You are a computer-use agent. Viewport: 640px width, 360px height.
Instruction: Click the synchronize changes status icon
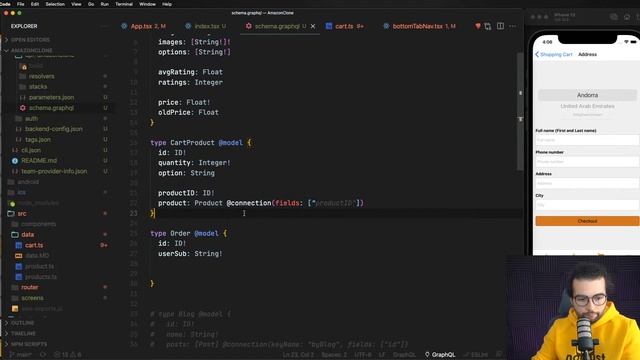point(43,355)
